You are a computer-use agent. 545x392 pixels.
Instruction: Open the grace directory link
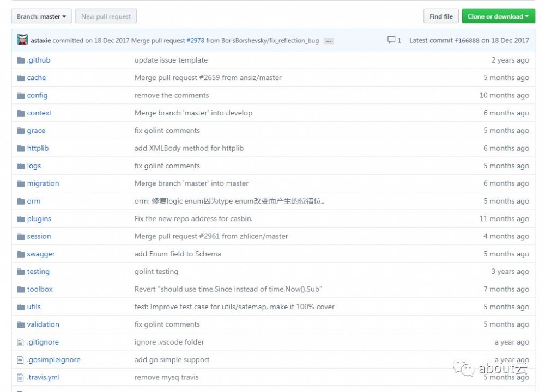36,131
